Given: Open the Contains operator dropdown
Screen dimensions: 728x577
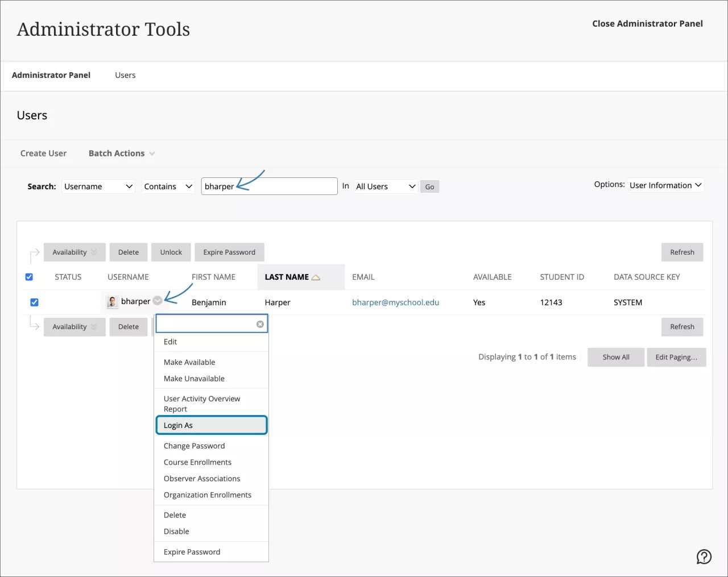Looking at the screenshot, I should (x=168, y=186).
